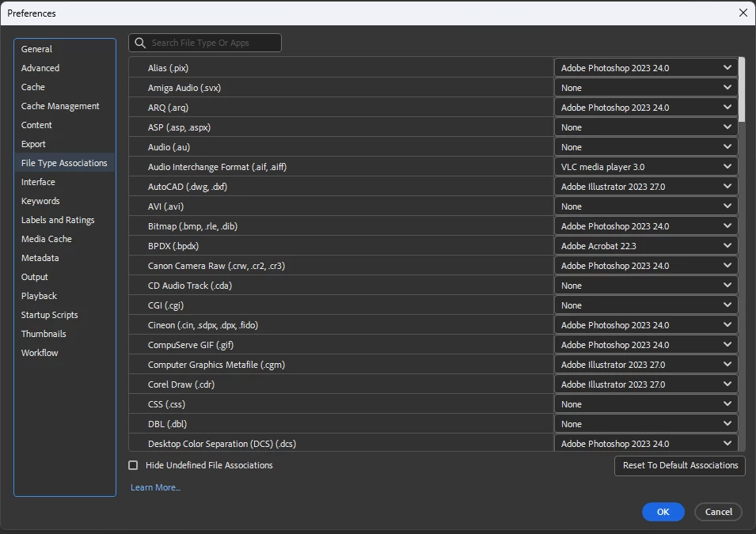Click the ASP (.asp, .aspx) label
The image size is (756, 534).
[179, 127]
